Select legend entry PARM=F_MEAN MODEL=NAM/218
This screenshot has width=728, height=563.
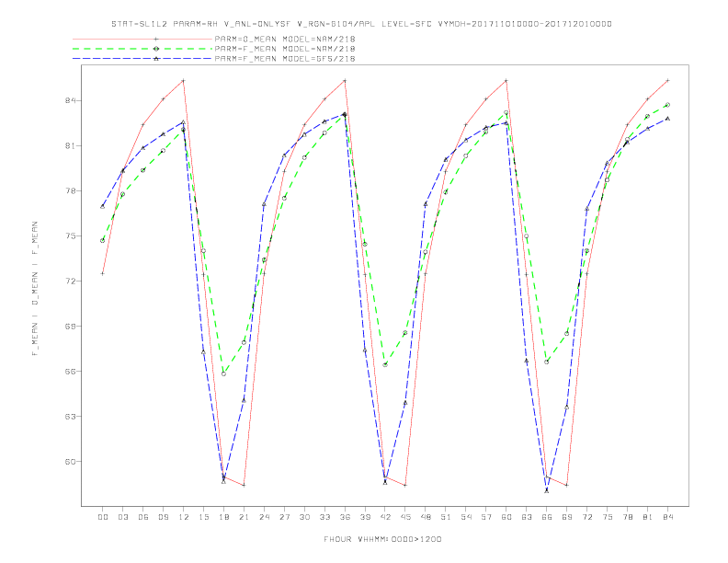pyautogui.click(x=285, y=49)
